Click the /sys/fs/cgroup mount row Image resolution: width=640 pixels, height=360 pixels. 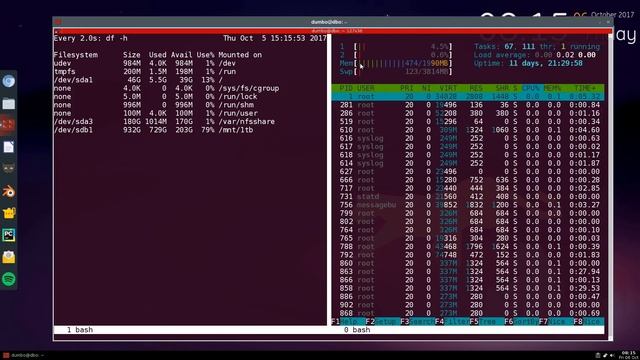pyautogui.click(x=167, y=88)
